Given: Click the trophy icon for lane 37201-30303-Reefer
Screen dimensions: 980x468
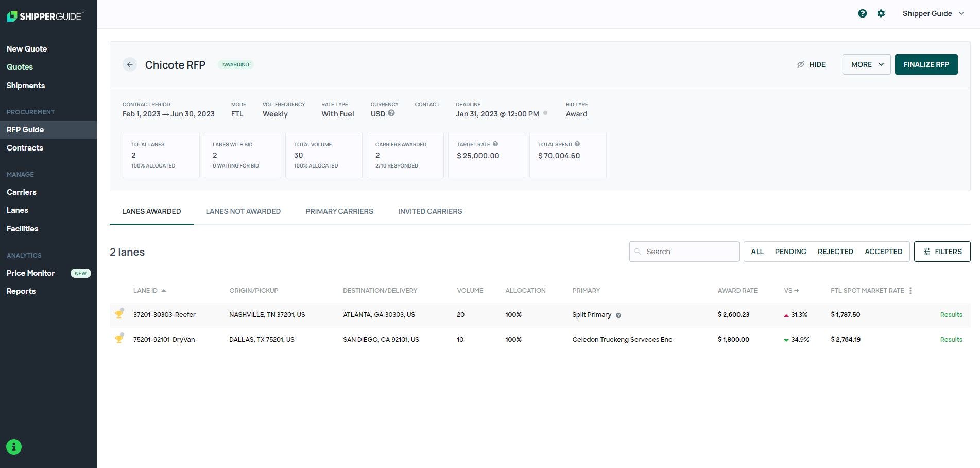Looking at the screenshot, I should (119, 313).
